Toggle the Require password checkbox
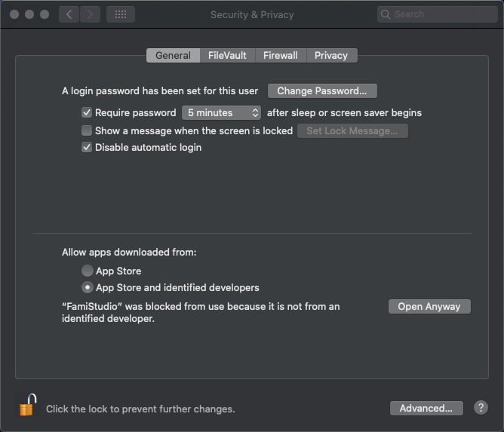 pyautogui.click(x=87, y=112)
